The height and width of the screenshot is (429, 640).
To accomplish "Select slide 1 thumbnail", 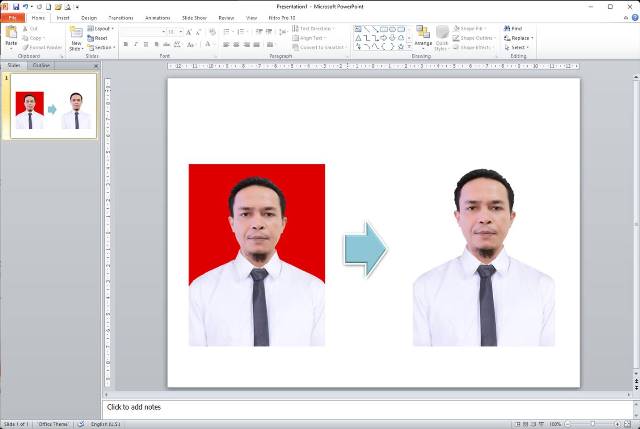I will point(53,107).
